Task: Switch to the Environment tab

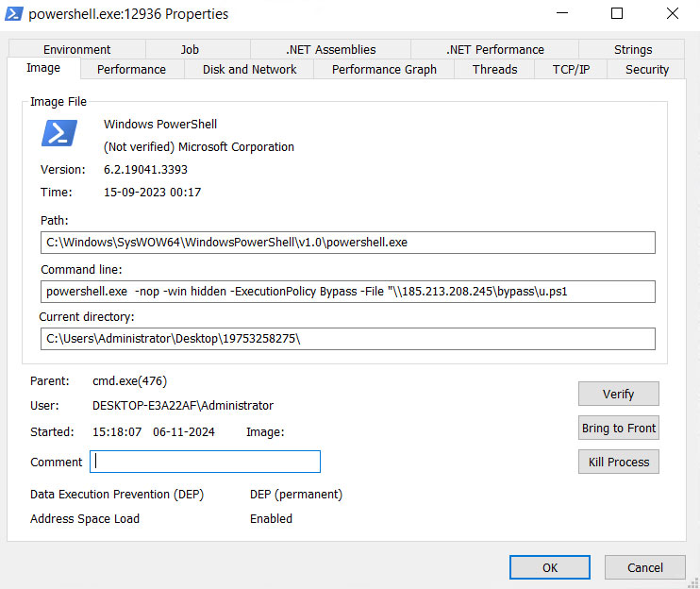Action: point(76,50)
